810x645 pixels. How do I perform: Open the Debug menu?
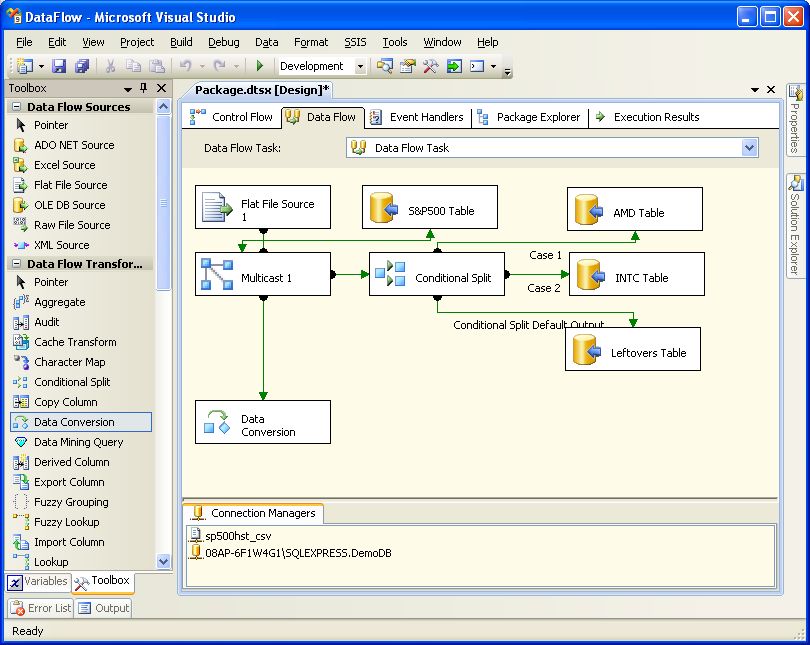click(224, 42)
